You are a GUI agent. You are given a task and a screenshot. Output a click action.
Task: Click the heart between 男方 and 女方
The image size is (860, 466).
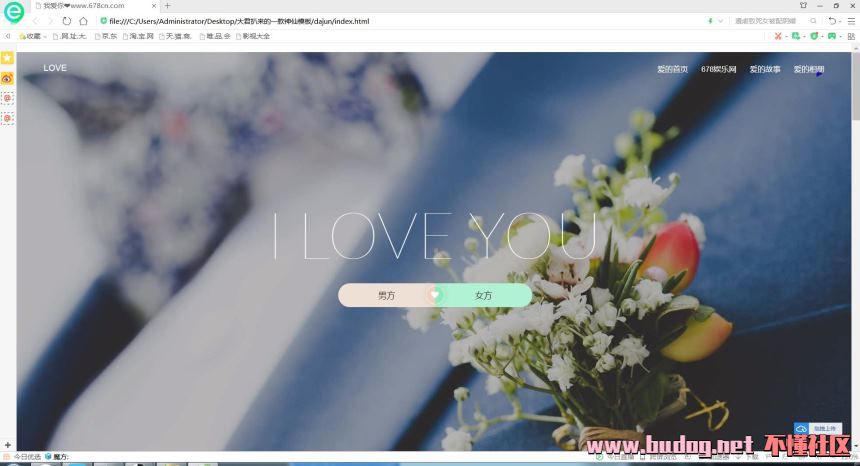[x=434, y=295]
